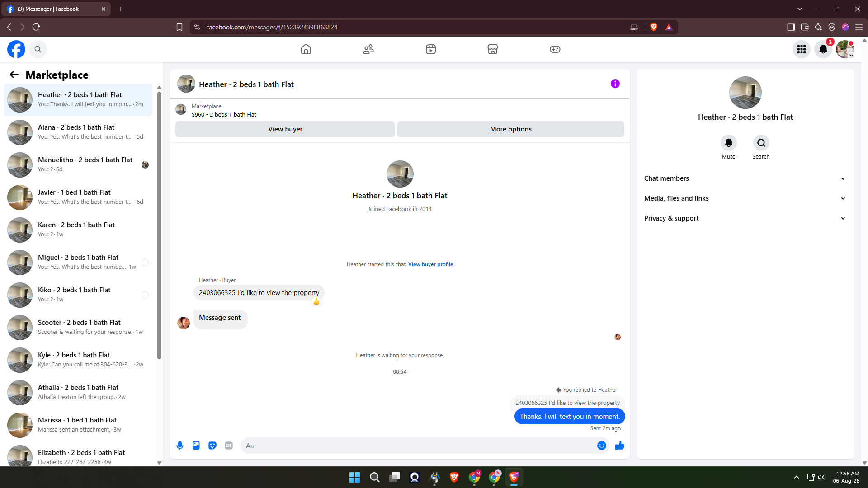Click the More options button
The width and height of the screenshot is (868, 488).
pos(511,129)
